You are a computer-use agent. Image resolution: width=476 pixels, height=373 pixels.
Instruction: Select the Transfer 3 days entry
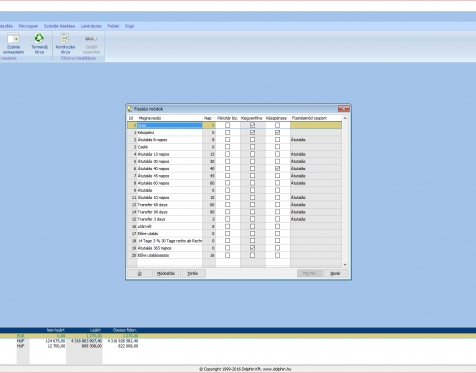(170, 219)
